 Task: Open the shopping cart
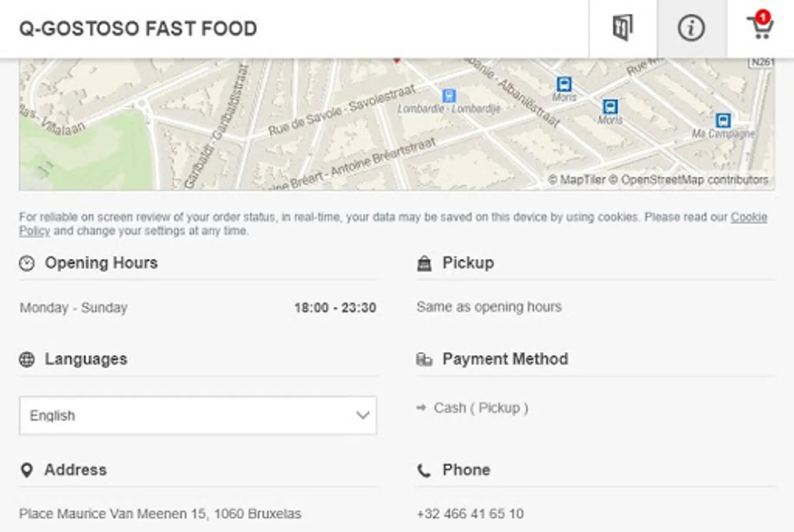tap(760, 27)
